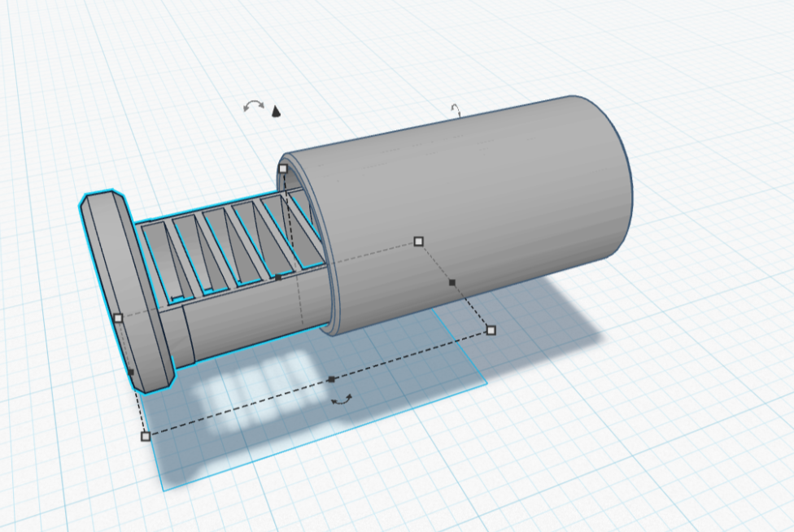Click the curved rotation arrow in the shadow below the model
This screenshot has height=532, width=794.
click(342, 400)
